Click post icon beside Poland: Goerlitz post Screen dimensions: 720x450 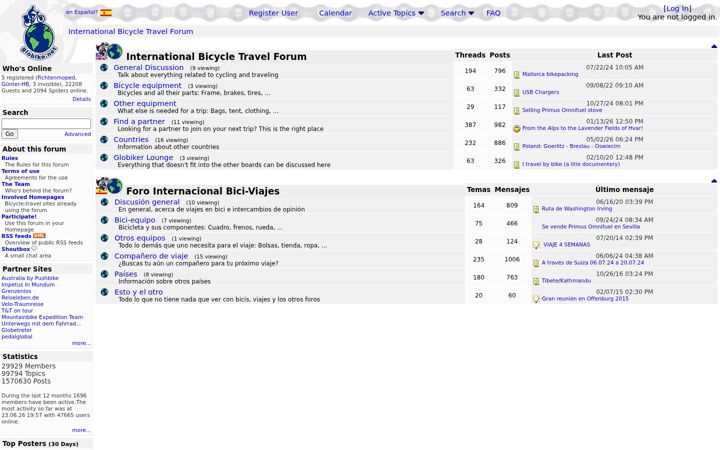(517, 146)
